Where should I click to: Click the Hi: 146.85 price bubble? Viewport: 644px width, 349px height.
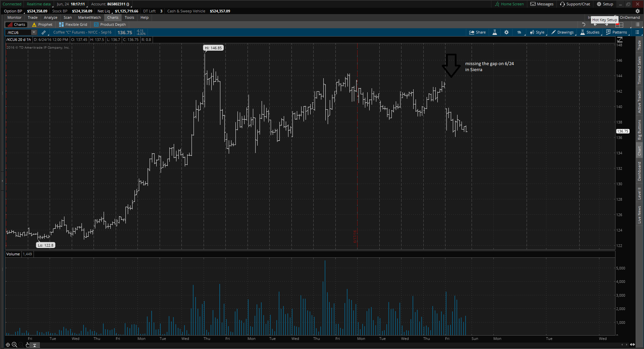213,48
